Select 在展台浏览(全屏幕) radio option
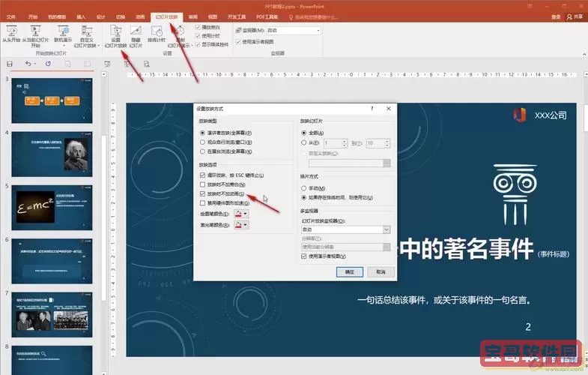 point(203,151)
